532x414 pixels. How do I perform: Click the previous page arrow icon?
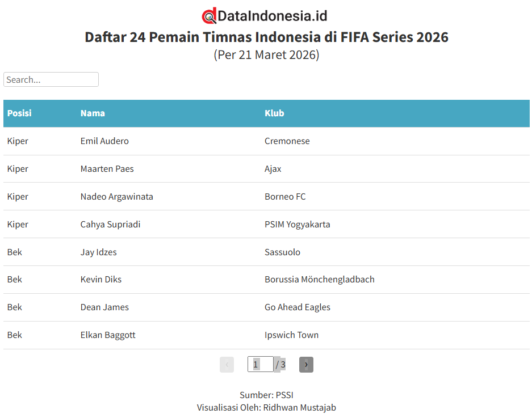coord(227,365)
